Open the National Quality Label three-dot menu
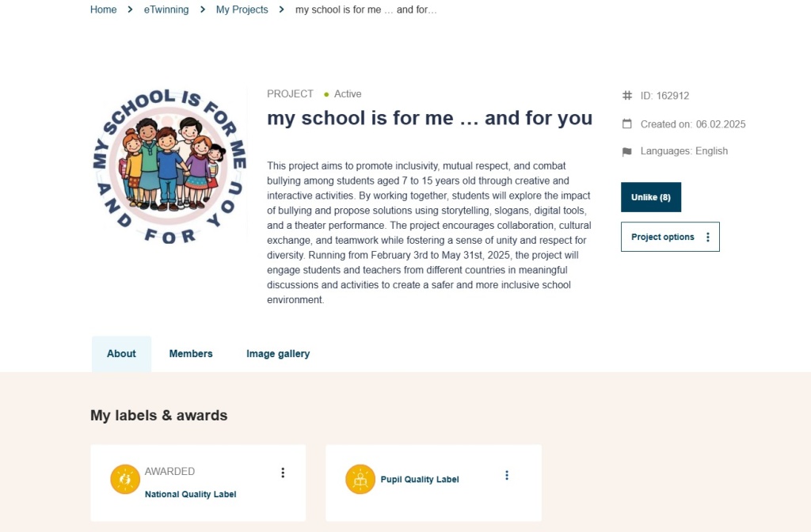 pyautogui.click(x=283, y=473)
